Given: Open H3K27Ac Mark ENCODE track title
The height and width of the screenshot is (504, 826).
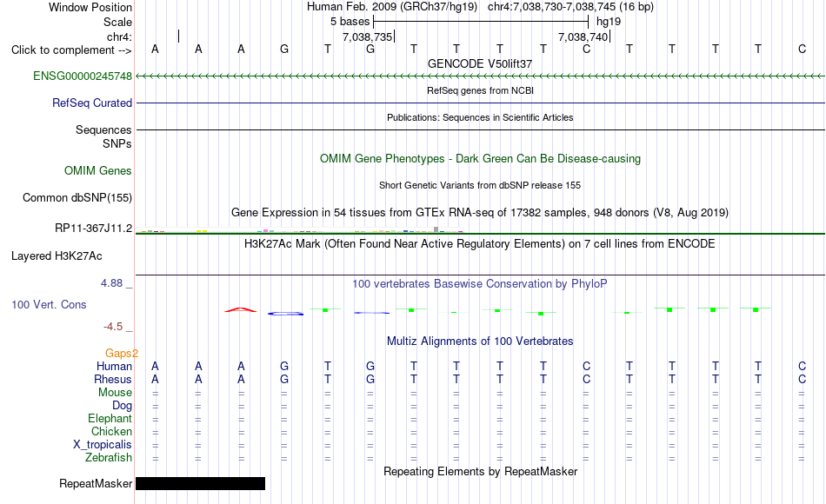Looking at the screenshot, I should (x=480, y=244).
